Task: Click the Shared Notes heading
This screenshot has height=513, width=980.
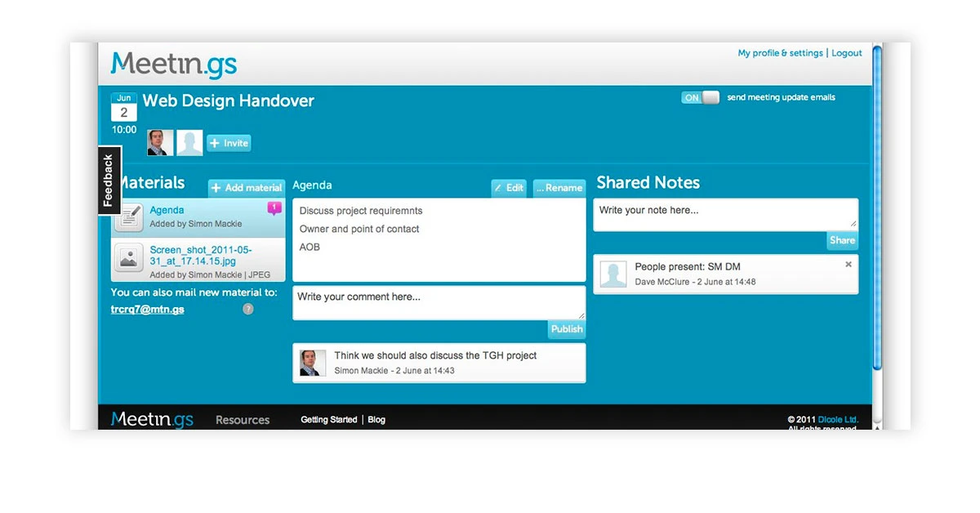Action: pos(648,182)
